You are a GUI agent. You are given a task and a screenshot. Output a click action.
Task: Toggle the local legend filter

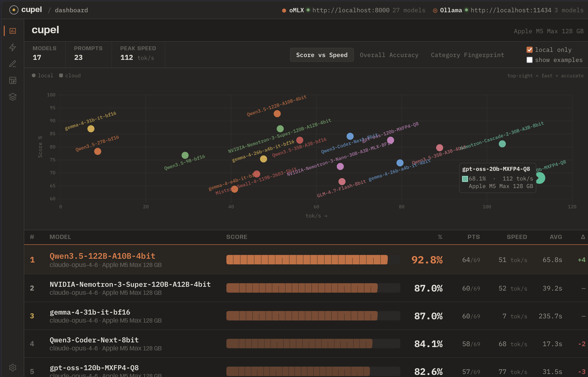point(42,76)
